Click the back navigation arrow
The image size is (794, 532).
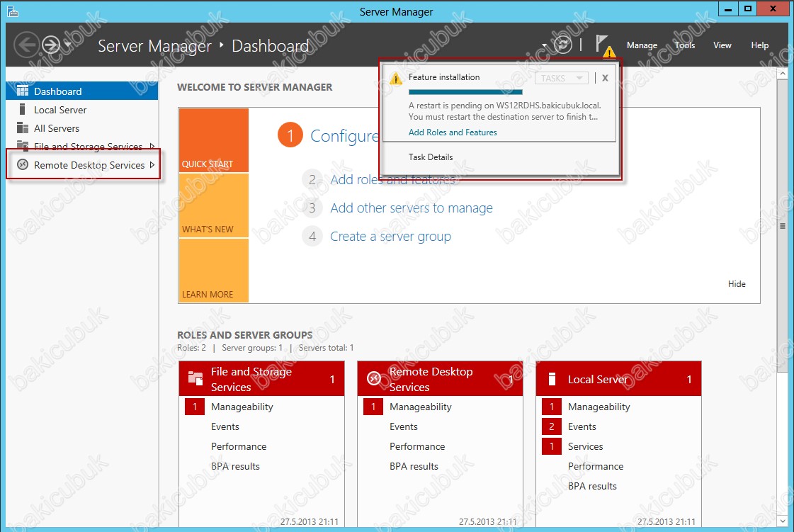(26, 45)
